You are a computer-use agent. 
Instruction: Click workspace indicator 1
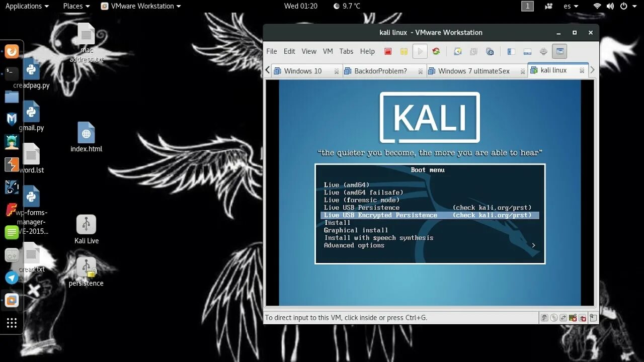point(527,6)
